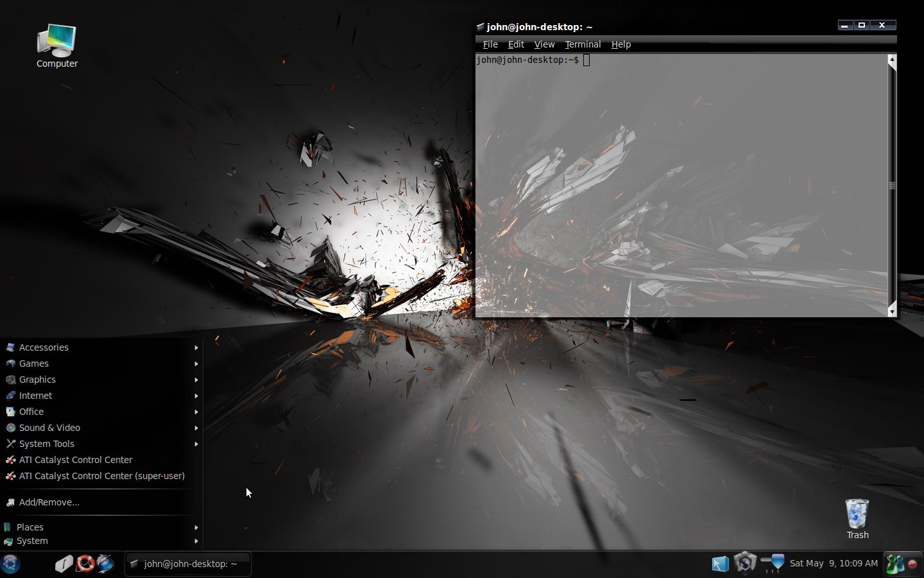Expand the Games submenu

pyautogui.click(x=101, y=363)
